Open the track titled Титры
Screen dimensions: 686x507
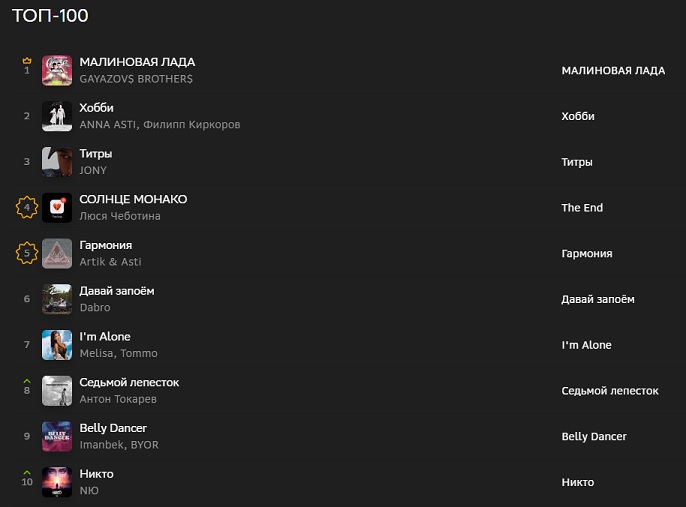click(96, 154)
